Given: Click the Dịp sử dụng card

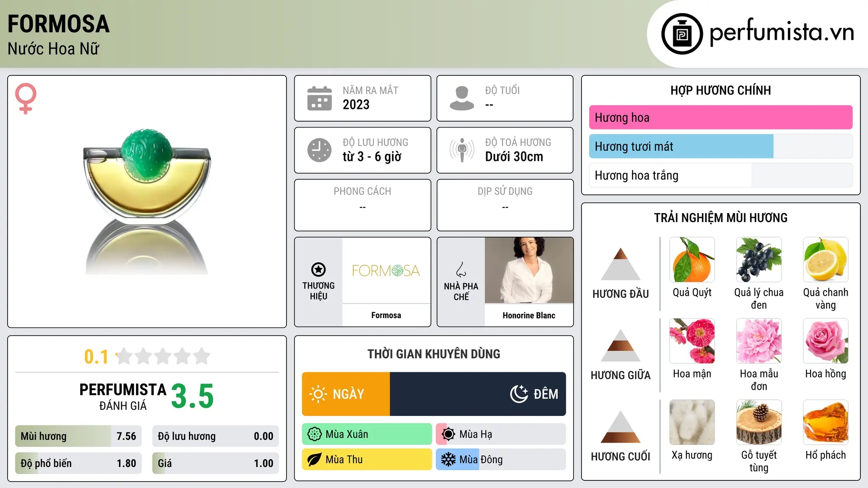Looking at the screenshot, I should (x=505, y=205).
